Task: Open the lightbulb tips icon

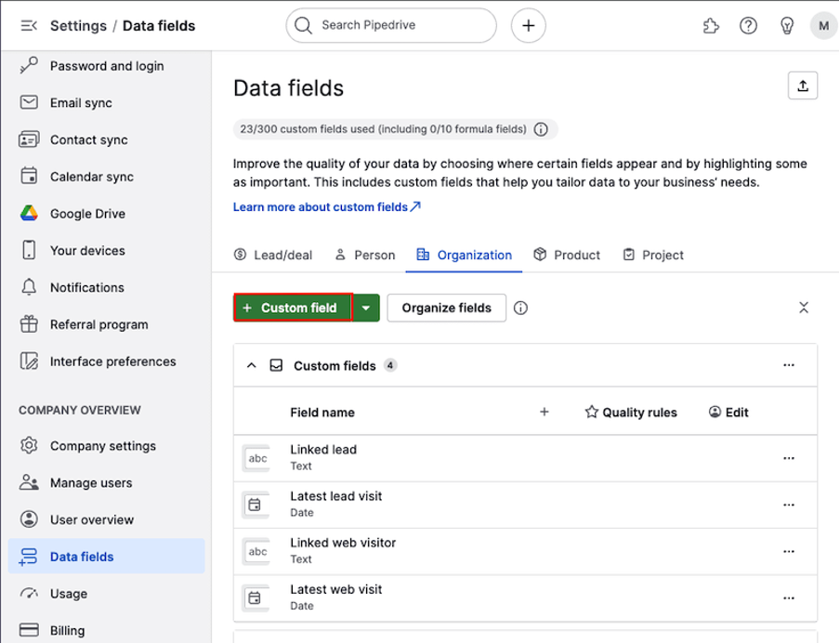Action: 786,26
